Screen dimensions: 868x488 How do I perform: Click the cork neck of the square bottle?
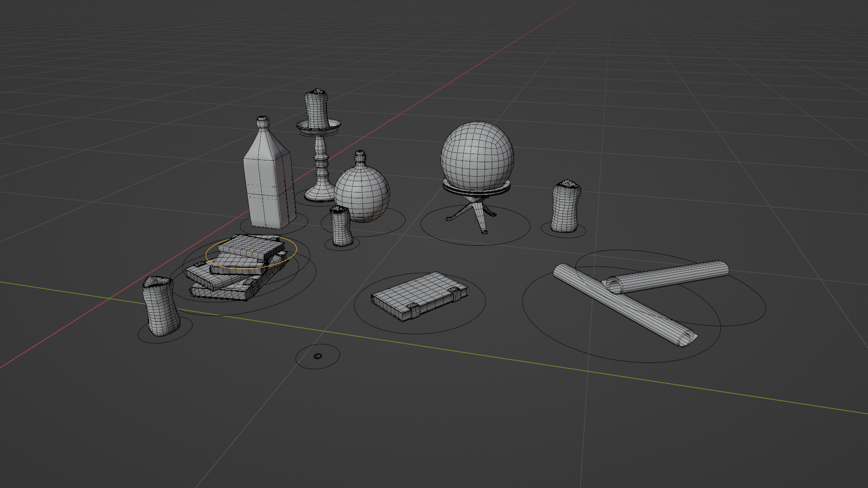click(x=263, y=123)
